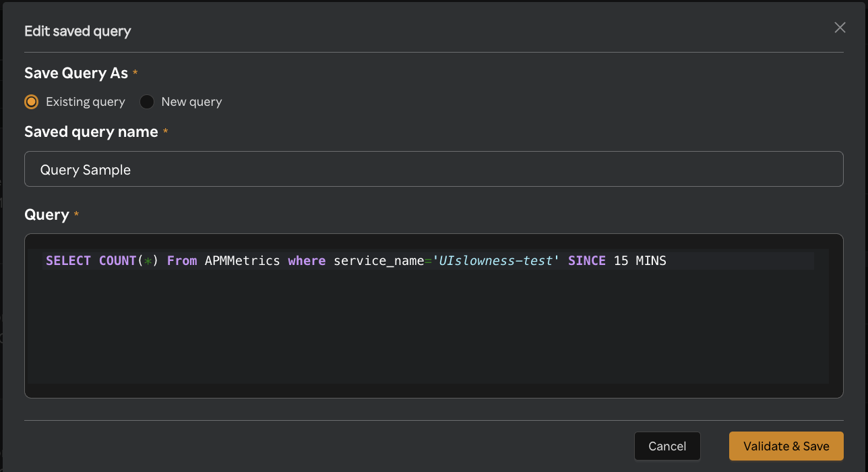The width and height of the screenshot is (868, 472).
Task: Click the Cancel button
Action: click(667, 446)
